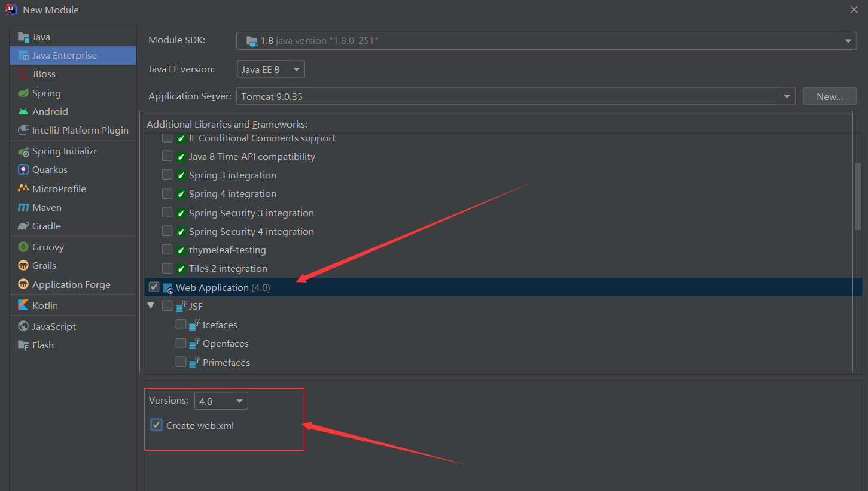Close the New Module dialog
Viewport: 868px width, 491px height.
[x=854, y=10]
